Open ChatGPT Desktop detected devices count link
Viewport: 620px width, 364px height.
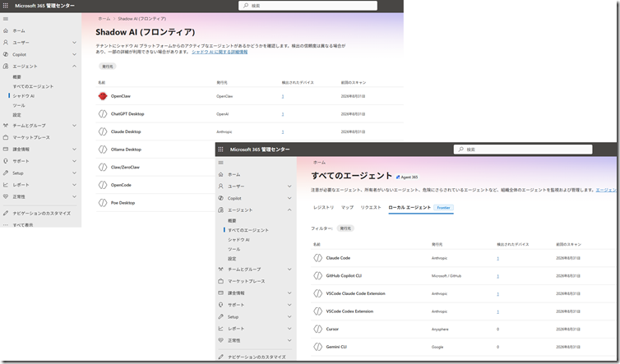point(283,114)
